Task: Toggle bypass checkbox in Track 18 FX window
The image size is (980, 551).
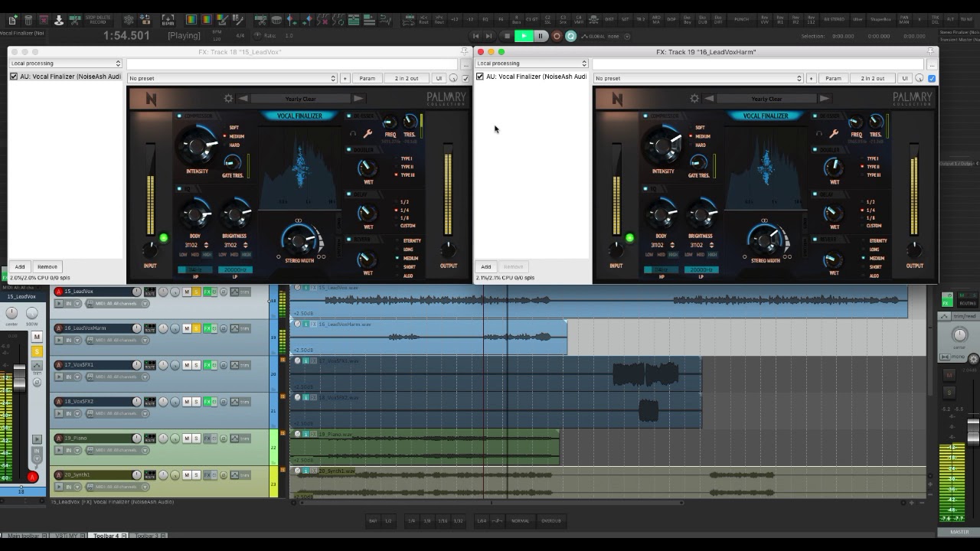Action: coord(465,78)
